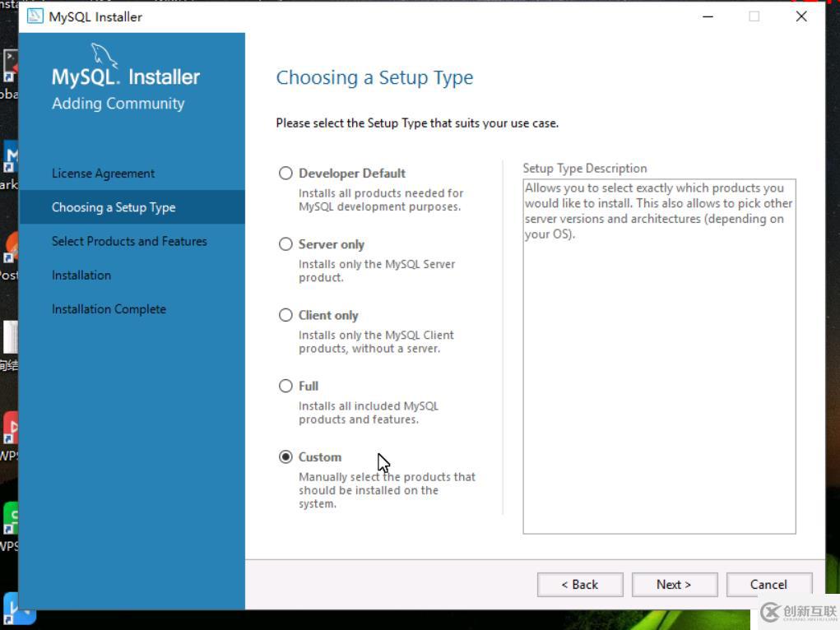Open Select Products and Features step

[129, 241]
